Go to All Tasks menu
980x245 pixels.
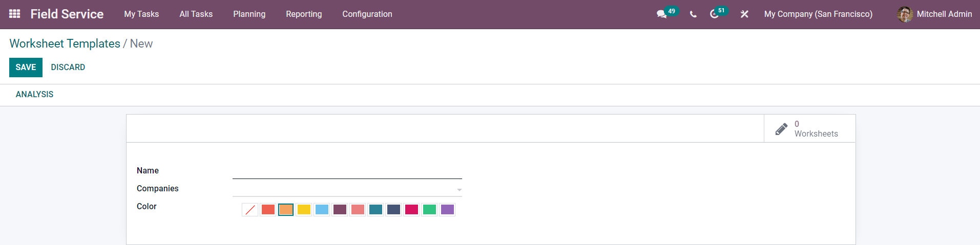coord(196,14)
